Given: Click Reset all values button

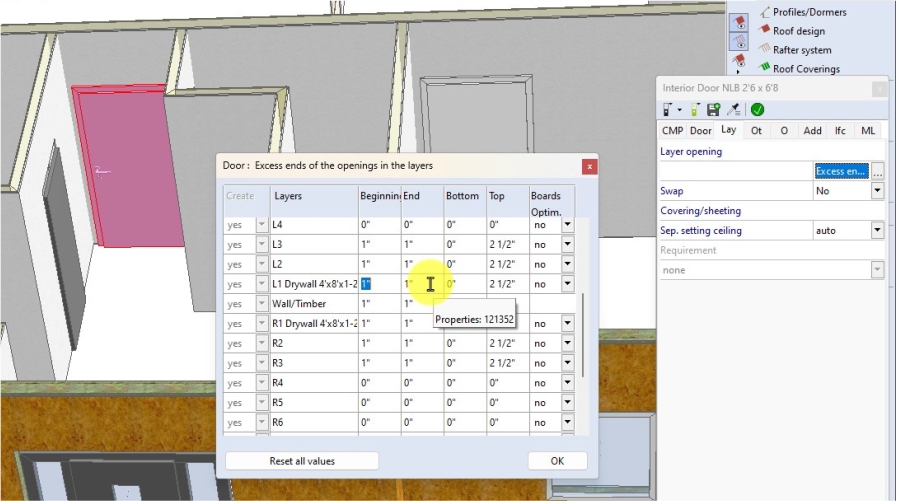Looking at the screenshot, I should coord(302,461).
